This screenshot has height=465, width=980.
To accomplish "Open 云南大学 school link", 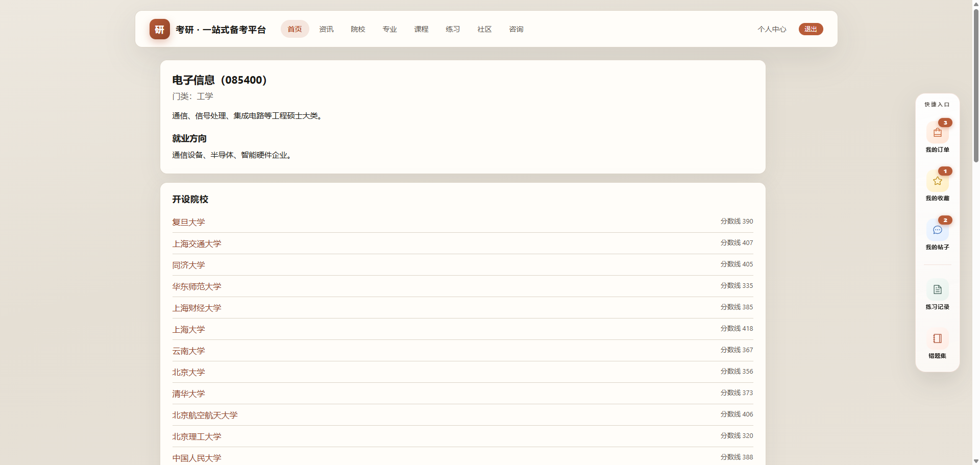I will click(x=188, y=351).
